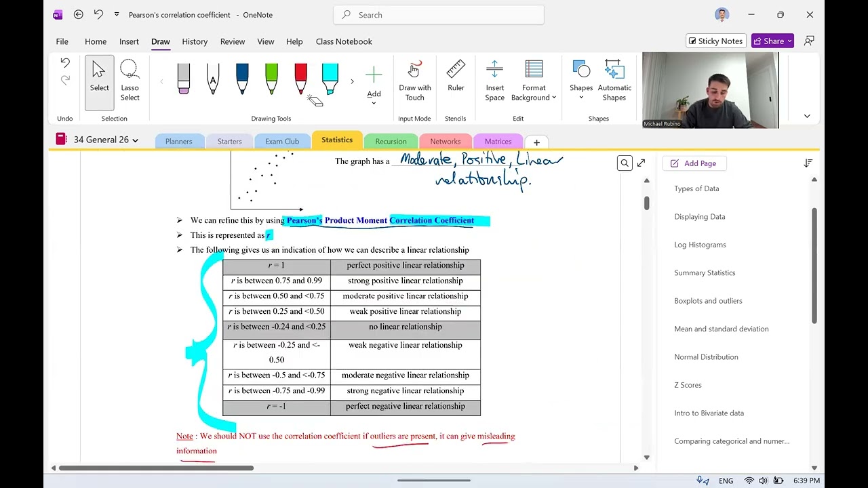Open the taskbar volume icon
The image size is (868, 488).
coord(764,481)
